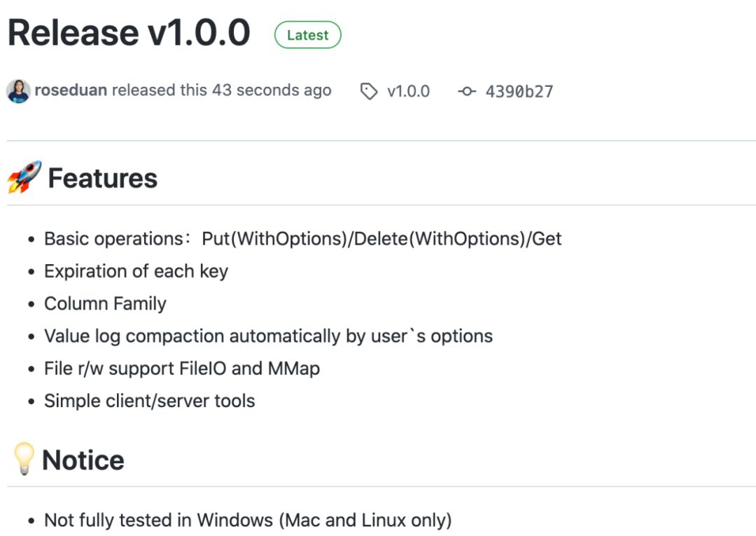Click the 'Column Family' bullet item
The image size is (756, 536).
(105, 303)
